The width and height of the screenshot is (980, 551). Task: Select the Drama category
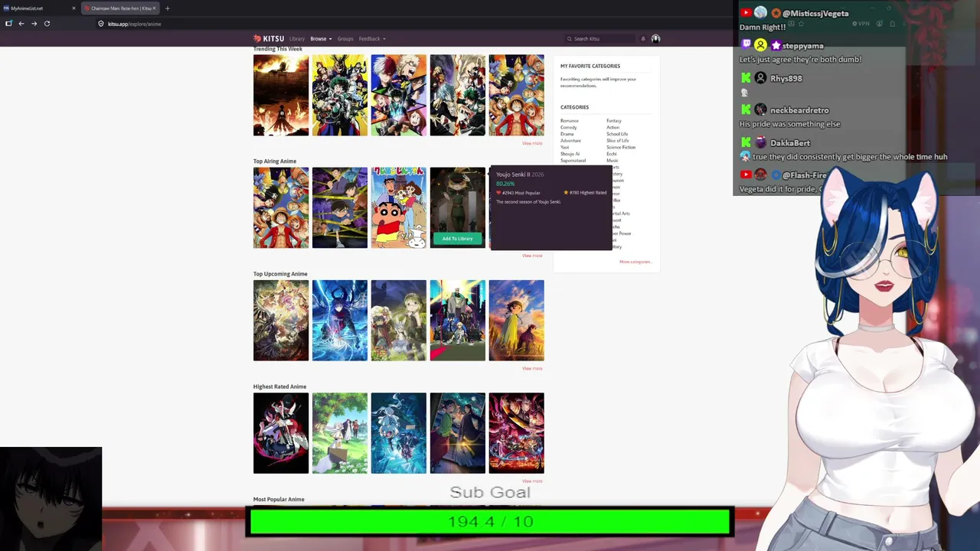[567, 134]
